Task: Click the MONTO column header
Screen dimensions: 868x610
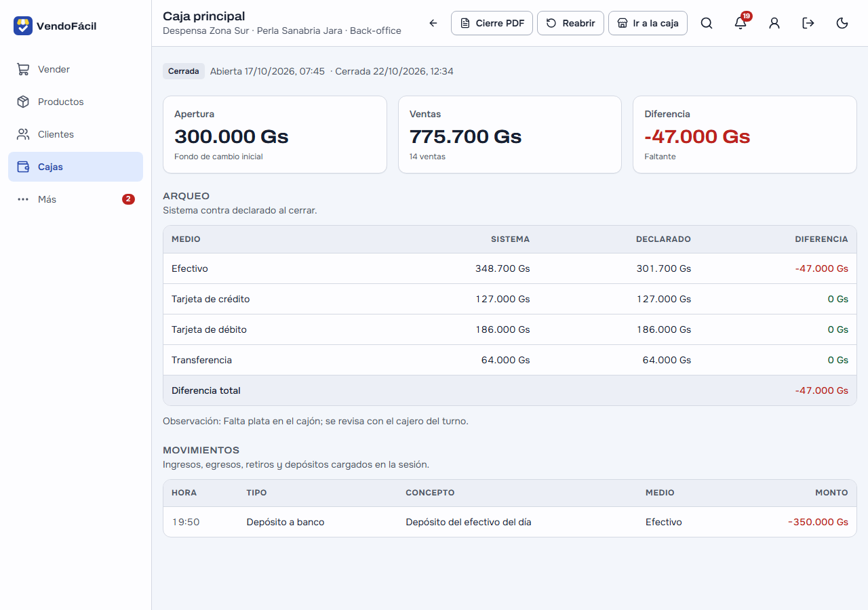Action: (831, 493)
